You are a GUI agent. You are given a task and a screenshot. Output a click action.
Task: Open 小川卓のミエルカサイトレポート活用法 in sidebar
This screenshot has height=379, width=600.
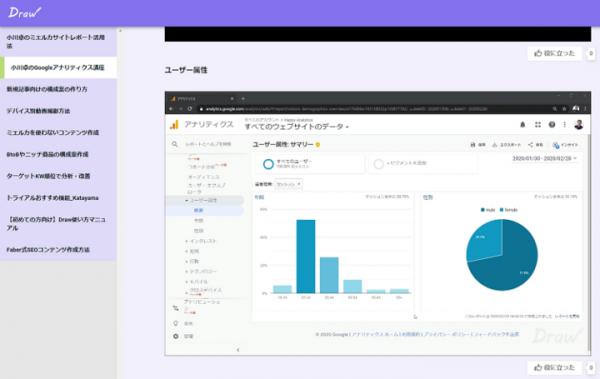click(58, 42)
